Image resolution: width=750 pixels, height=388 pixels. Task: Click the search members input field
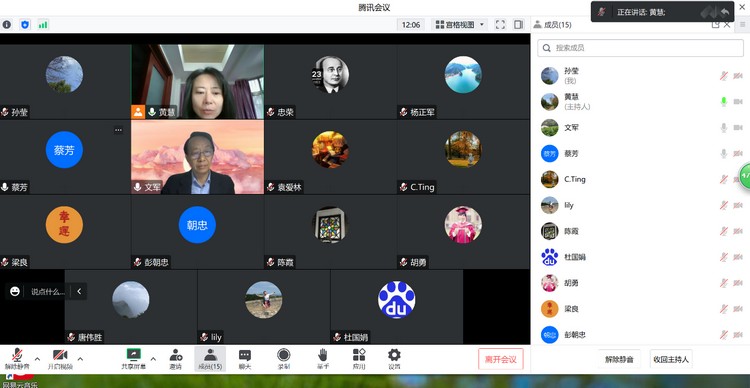click(640, 48)
